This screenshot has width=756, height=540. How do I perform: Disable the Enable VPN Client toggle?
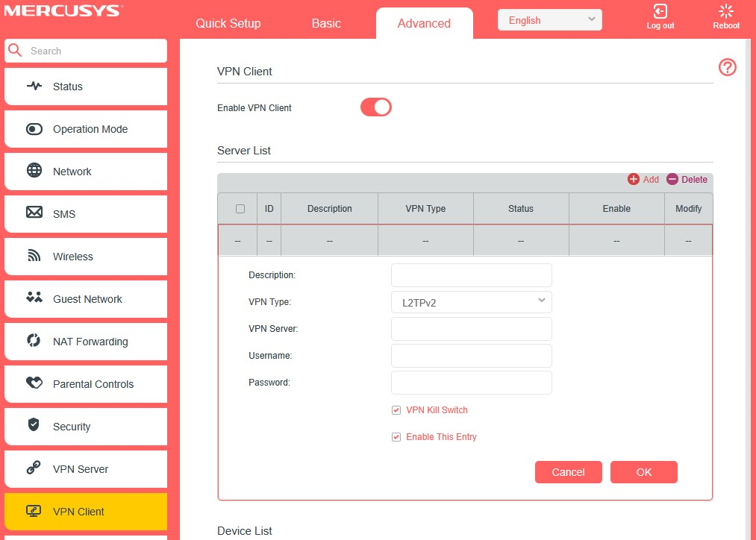(x=375, y=107)
